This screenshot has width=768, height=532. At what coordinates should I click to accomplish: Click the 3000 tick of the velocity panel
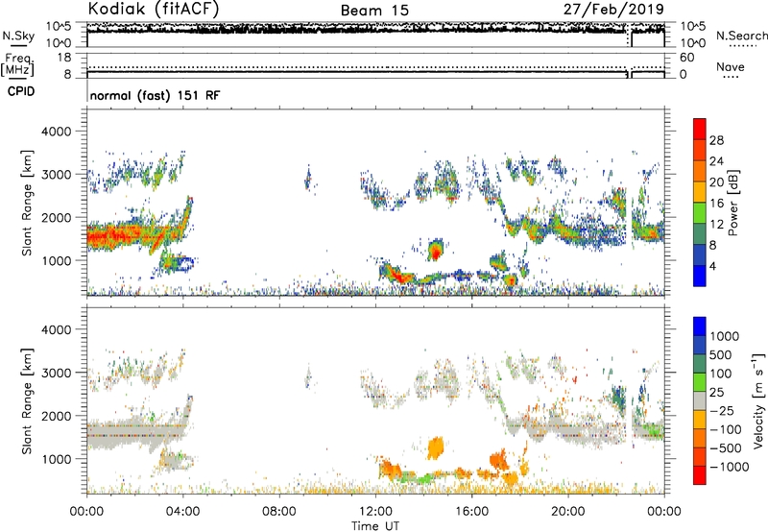pos(57,373)
